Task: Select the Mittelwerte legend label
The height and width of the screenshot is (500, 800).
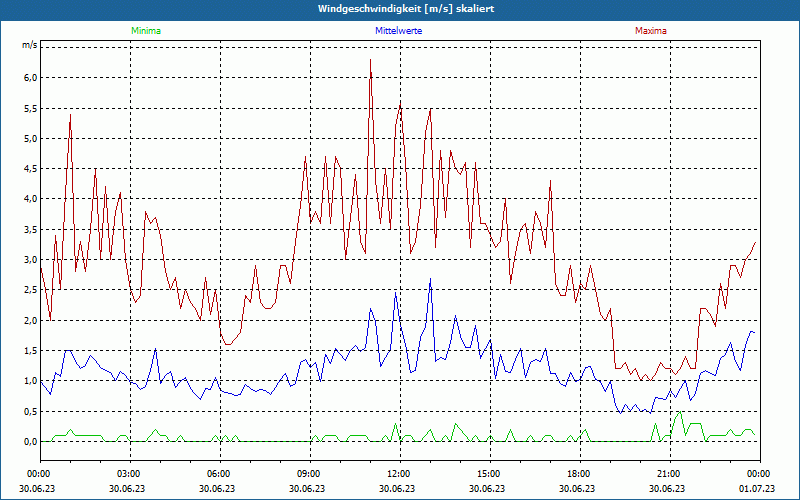Action: point(398,31)
